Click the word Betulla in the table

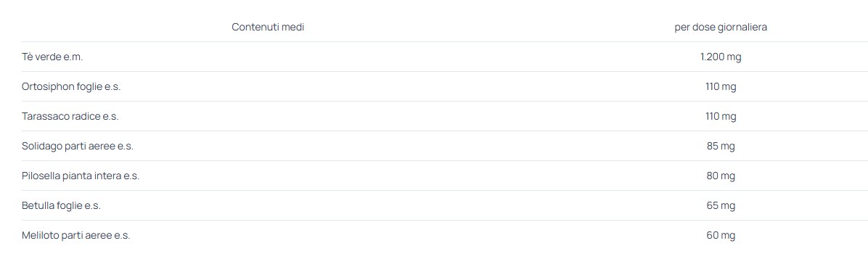pyautogui.click(x=38, y=206)
